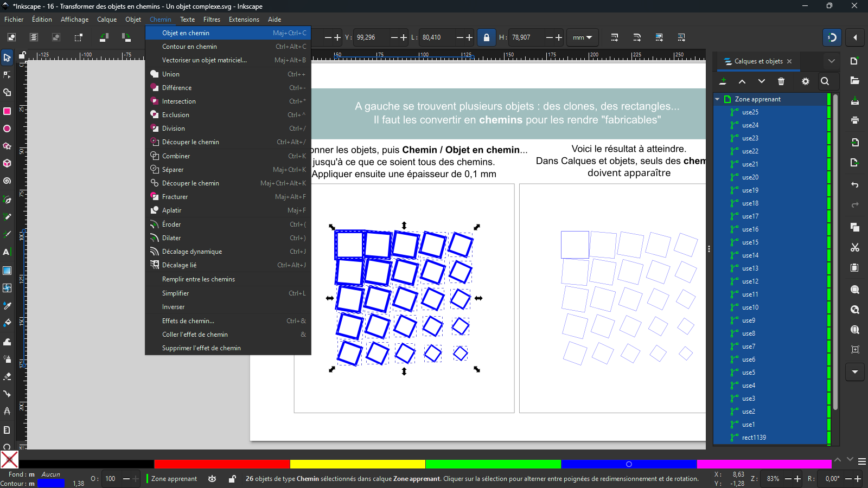Image resolution: width=868 pixels, height=488 pixels.
Task: Select use18 in the objects list
Action: (x=750, y=203)
